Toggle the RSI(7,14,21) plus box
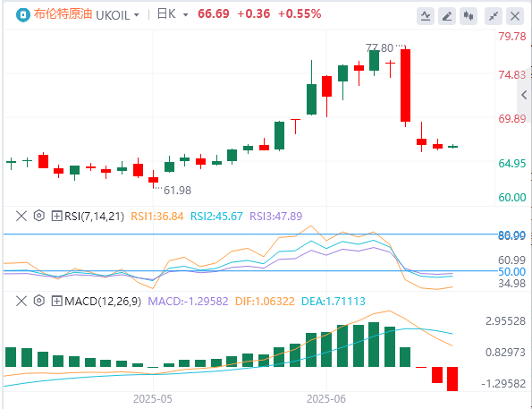532x409 pixels. tap(56, 216)
